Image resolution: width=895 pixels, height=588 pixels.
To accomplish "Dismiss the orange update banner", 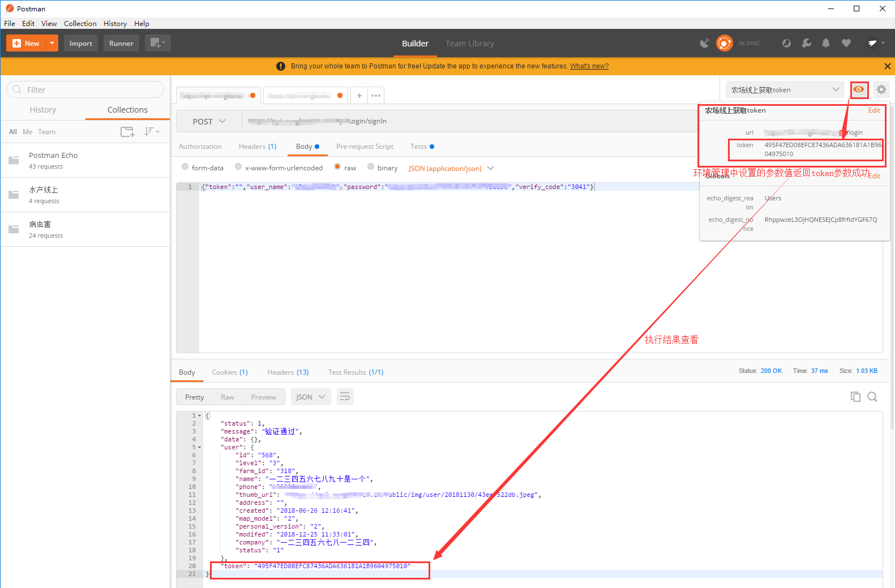I will tap(887, 66).
